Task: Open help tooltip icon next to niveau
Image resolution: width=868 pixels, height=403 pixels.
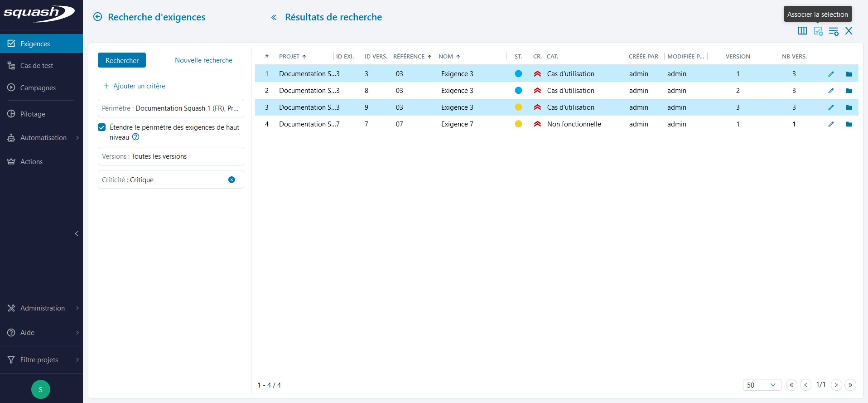Action: point(135,137)
